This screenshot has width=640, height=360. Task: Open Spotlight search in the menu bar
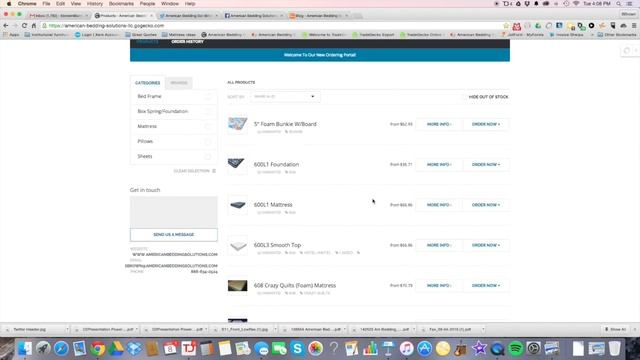pos(619,4)
